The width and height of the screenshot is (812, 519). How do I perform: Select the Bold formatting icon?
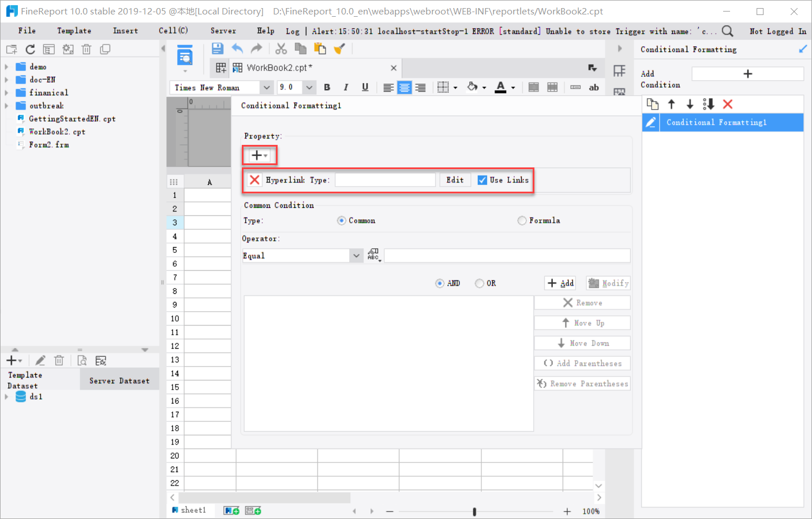coord(327,87)
